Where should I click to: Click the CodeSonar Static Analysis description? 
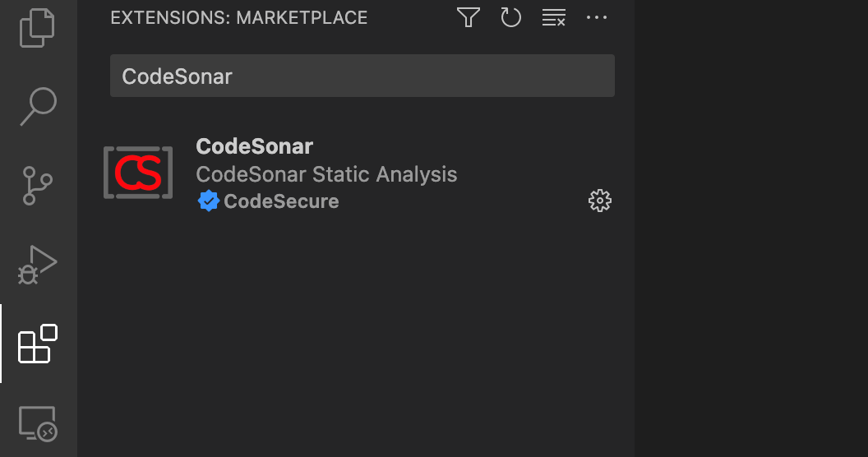coord(326,174)
